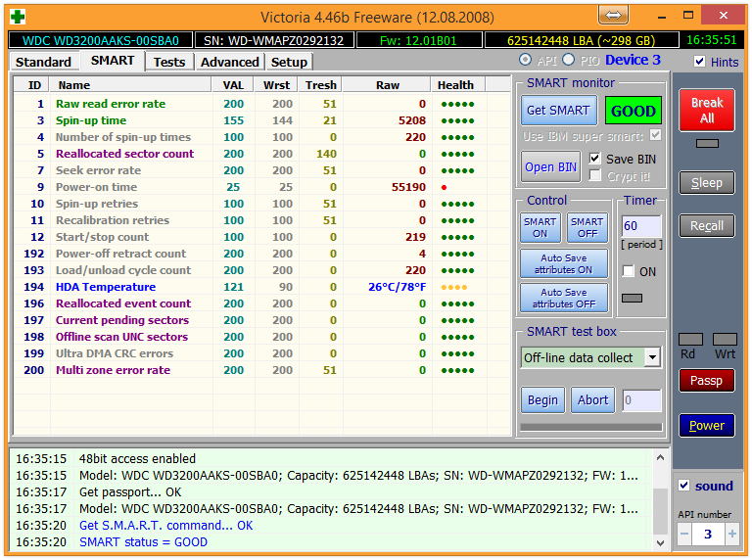Select the Raw read error rate row

coord(261,104)
